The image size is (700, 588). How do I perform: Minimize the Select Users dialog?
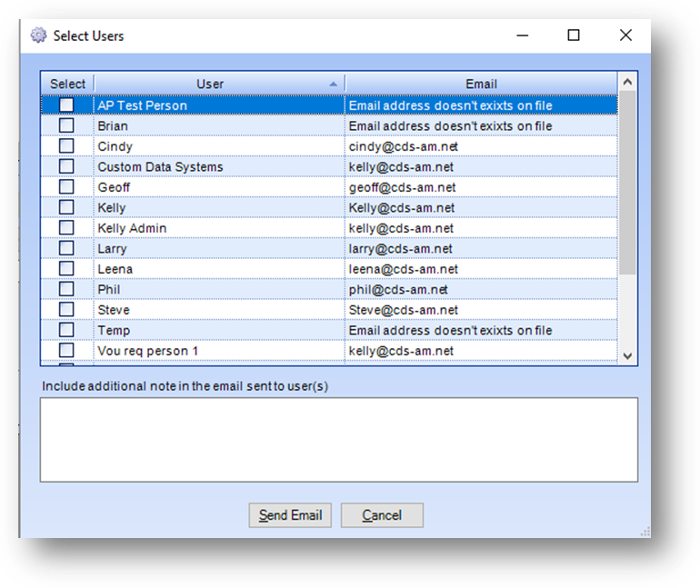pos(523,35)
